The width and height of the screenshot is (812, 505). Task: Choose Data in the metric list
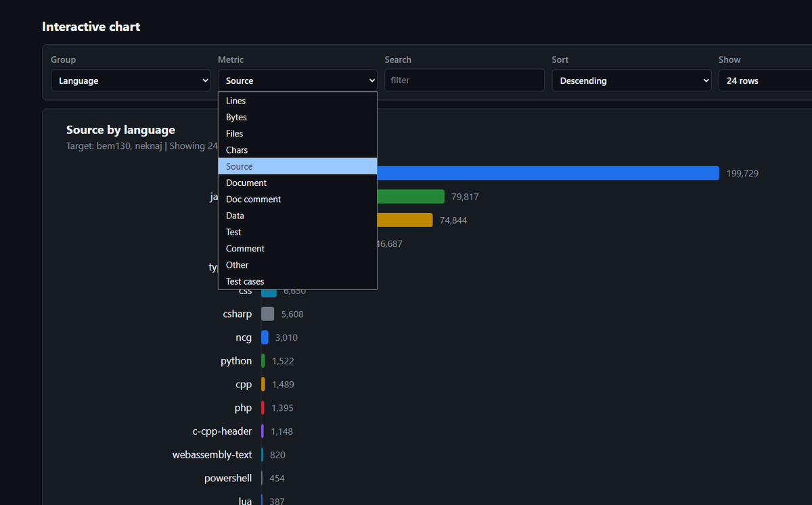pos(298,216)
